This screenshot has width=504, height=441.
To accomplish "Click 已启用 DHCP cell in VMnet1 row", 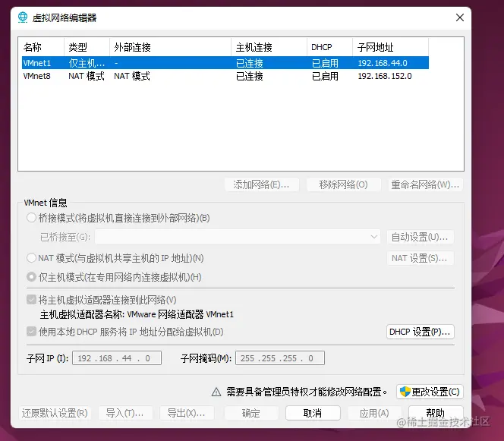I will [x=325, y=63].
